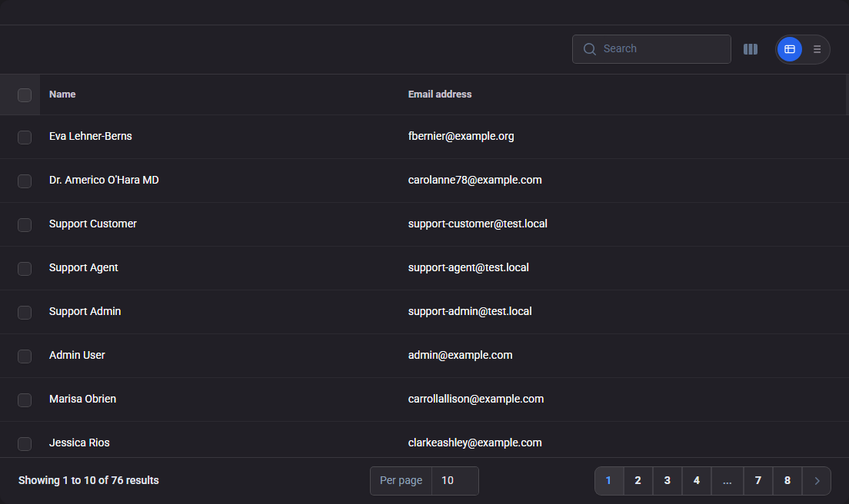The height and width of the screenshot is (504, 849).
Task: Go to page 7
Action: click(x=758, y=481)
